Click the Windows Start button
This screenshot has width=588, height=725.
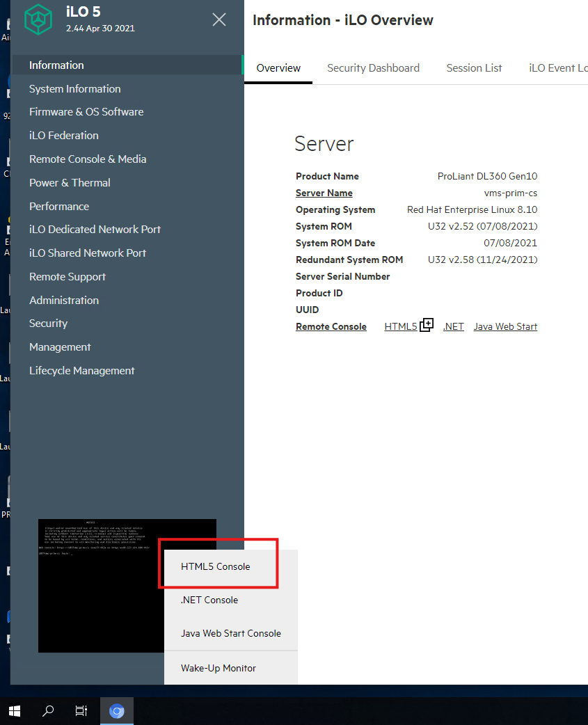coord(15,710)
